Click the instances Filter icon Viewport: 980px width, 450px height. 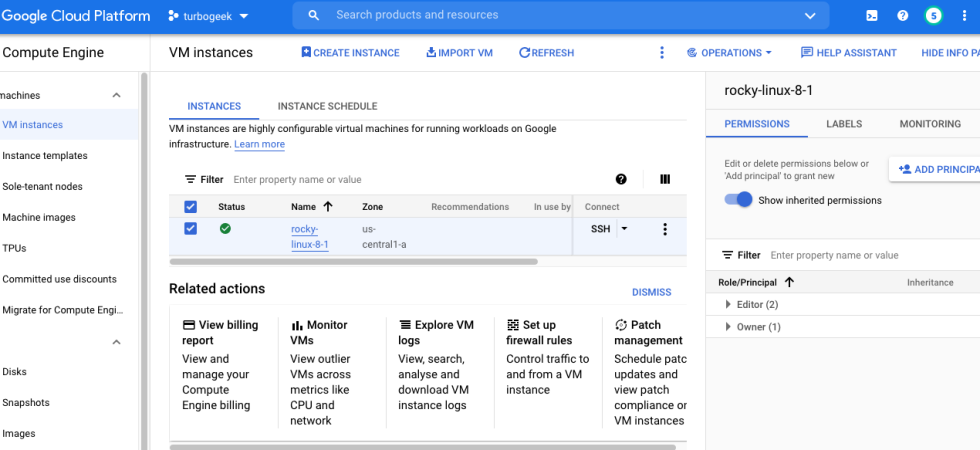point(191,179)
